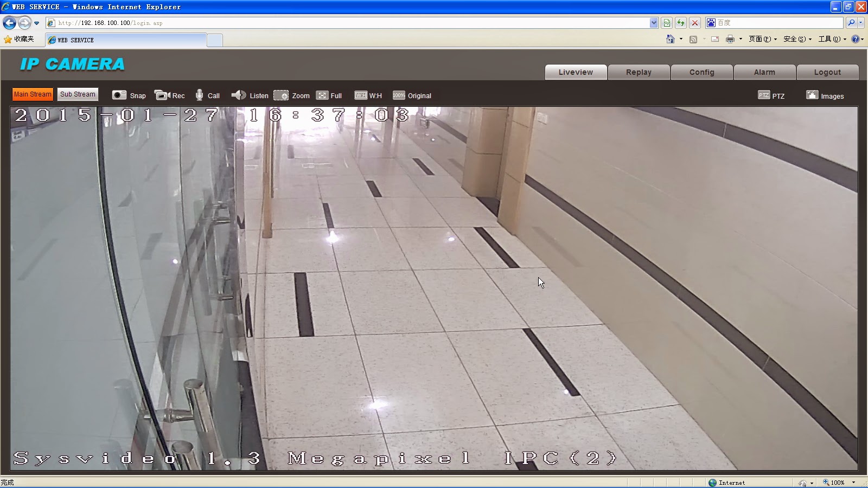Image resolution: width=868 pixels, height=488 pixels.
Task: Open the address bar dropdown arrow
Action: tap(654, 23)
